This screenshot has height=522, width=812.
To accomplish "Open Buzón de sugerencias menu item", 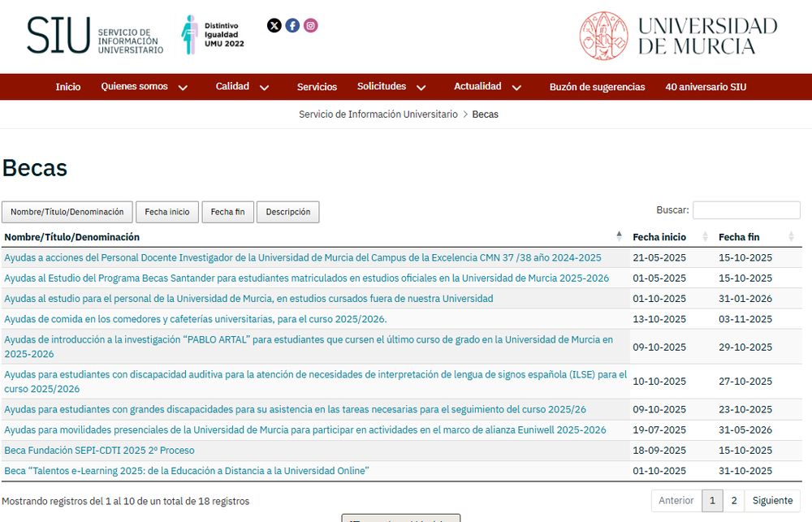I will tap(597, 87).
